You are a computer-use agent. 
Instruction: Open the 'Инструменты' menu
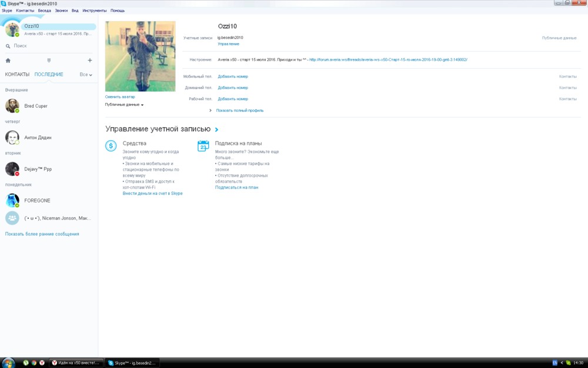95,11
